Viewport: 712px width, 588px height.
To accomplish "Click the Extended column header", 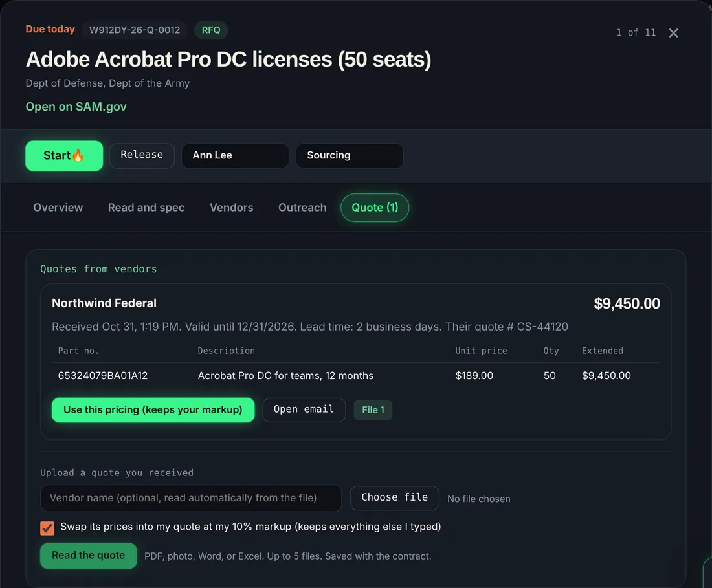I will (x=602, y=351).
